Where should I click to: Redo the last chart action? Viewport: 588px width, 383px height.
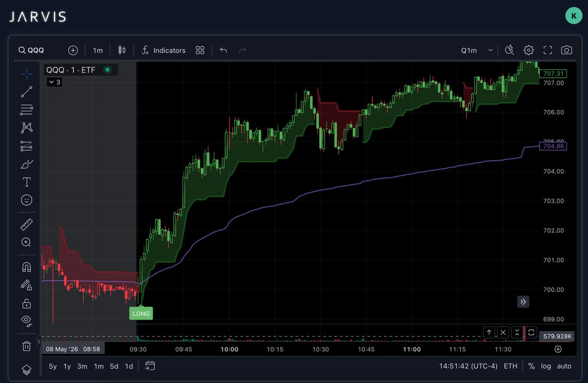(243, 50)
